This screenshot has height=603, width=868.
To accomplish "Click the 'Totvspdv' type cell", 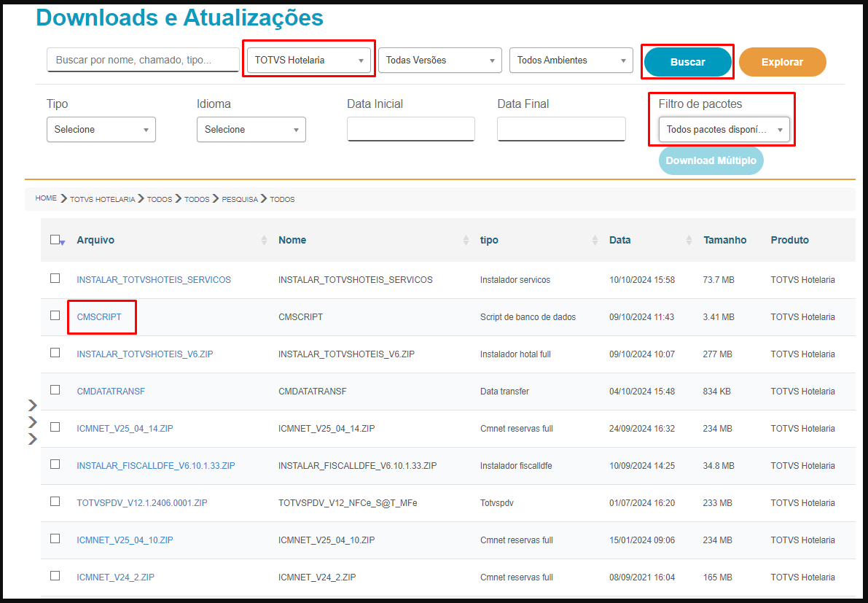I will click(x=496, y=503).
